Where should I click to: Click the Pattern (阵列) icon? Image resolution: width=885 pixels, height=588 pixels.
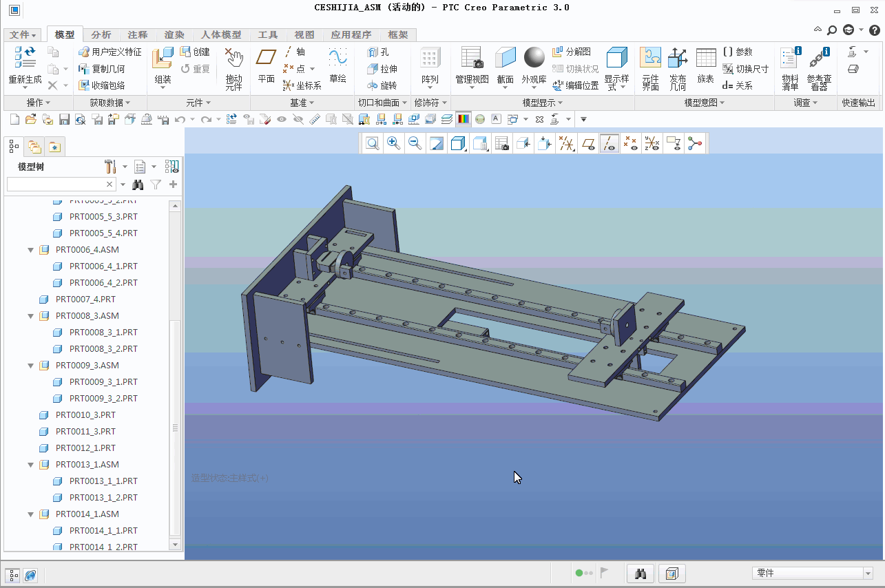coord(430,58)
